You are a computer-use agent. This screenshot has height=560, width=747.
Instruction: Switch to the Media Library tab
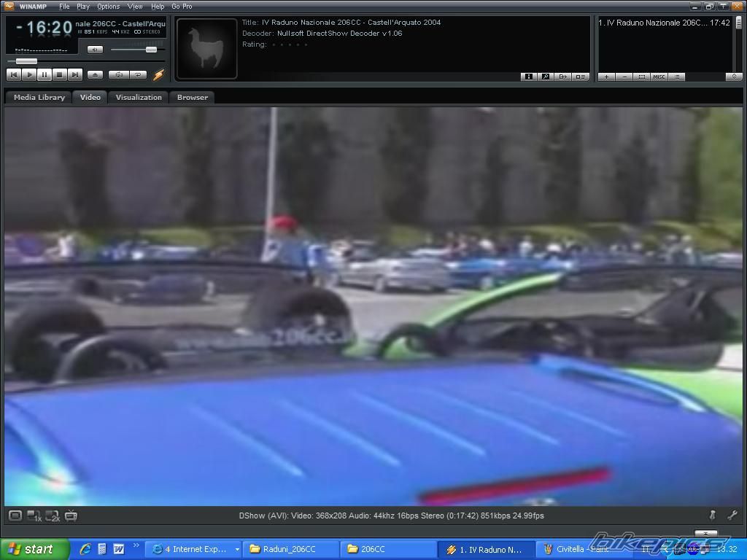pyautogui.click(x=39, y=97)
